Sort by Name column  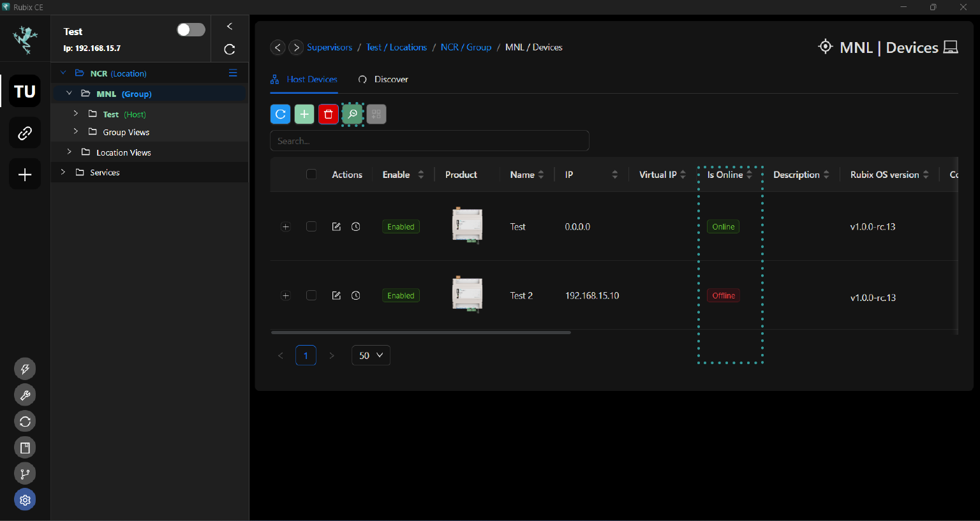pos(541,175)
